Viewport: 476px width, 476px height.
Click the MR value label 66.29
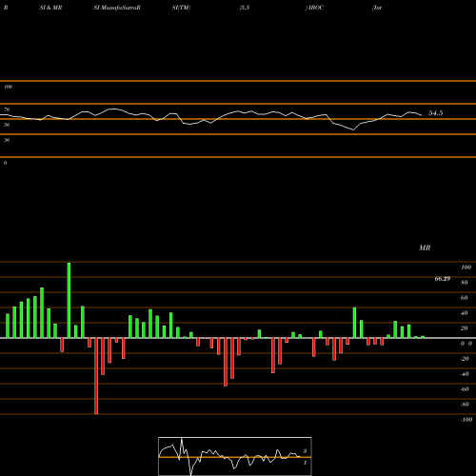(x=443, y=279)
